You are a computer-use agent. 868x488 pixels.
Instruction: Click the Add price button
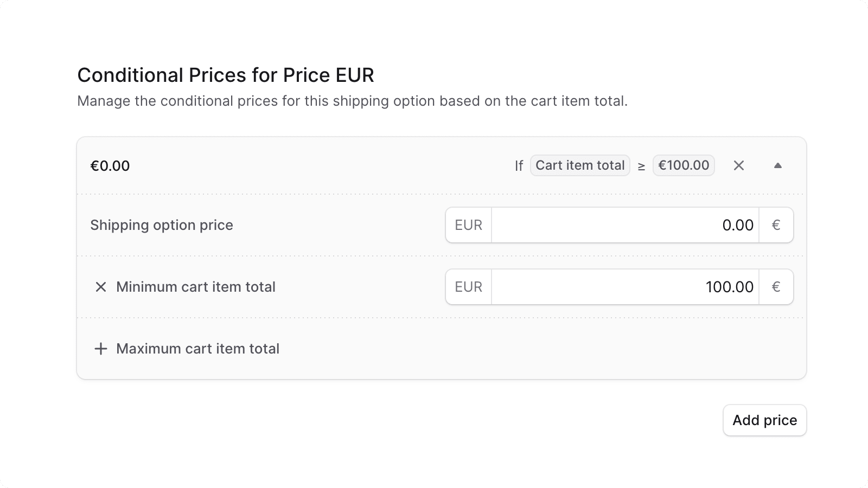coord(765,420)
